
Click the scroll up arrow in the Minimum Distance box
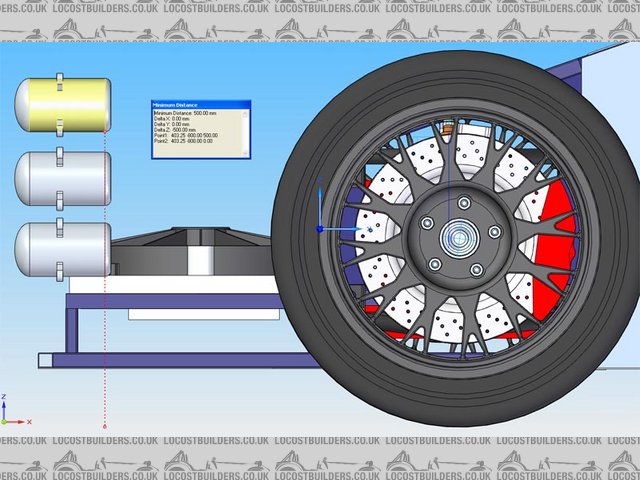click(246, 113)
